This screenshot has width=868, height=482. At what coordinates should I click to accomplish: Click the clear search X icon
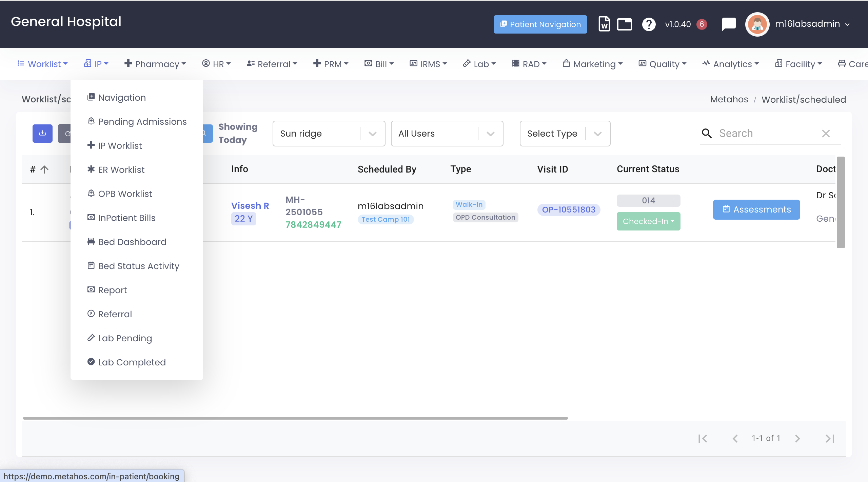coord(826,134)
